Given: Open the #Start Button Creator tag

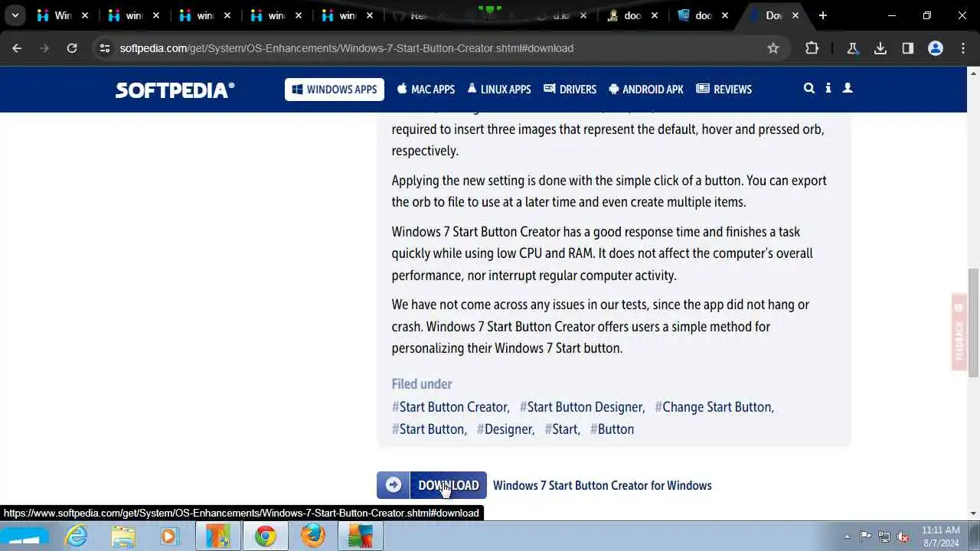Looking at the screenshot, I should coord(450,407).
